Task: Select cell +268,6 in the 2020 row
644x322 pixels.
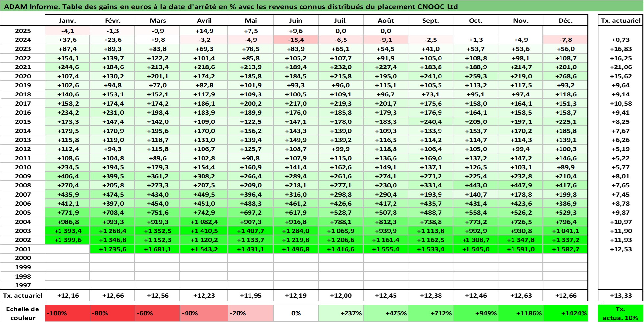Action: [x=565, y=76]
